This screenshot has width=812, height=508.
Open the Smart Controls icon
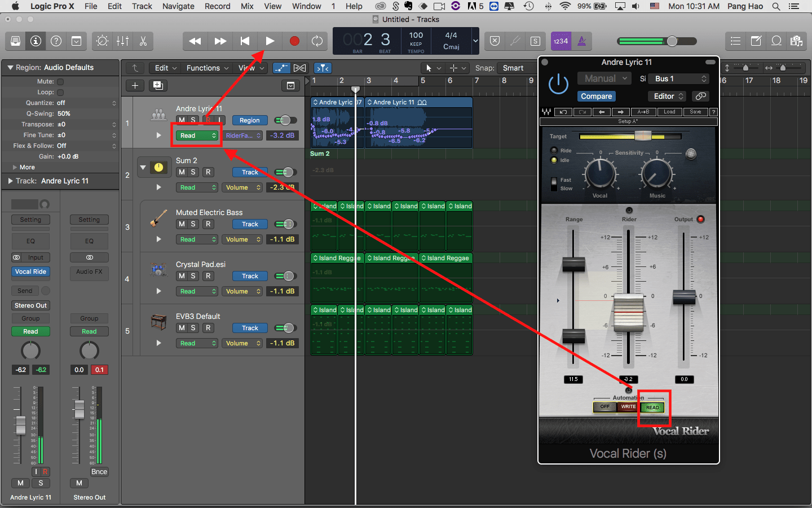point(103,41)
